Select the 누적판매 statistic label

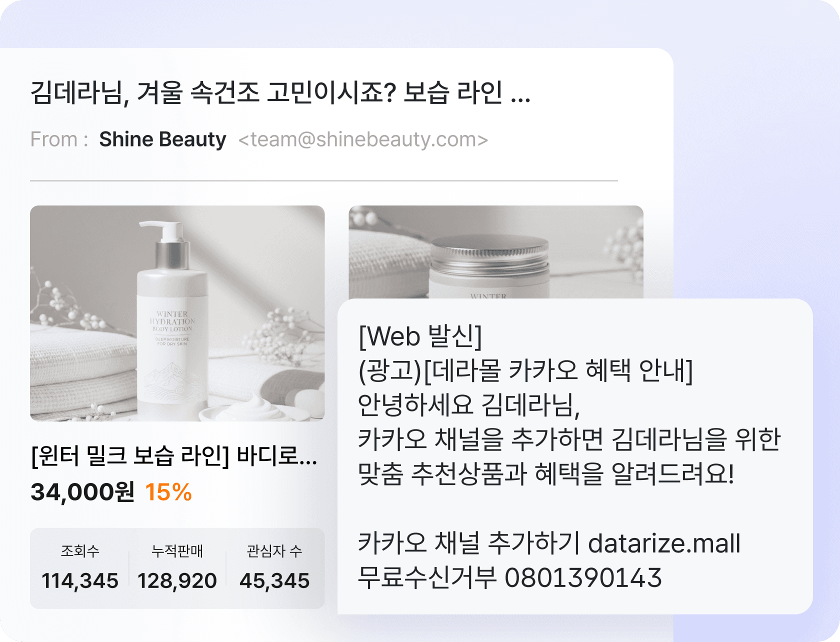177,551
